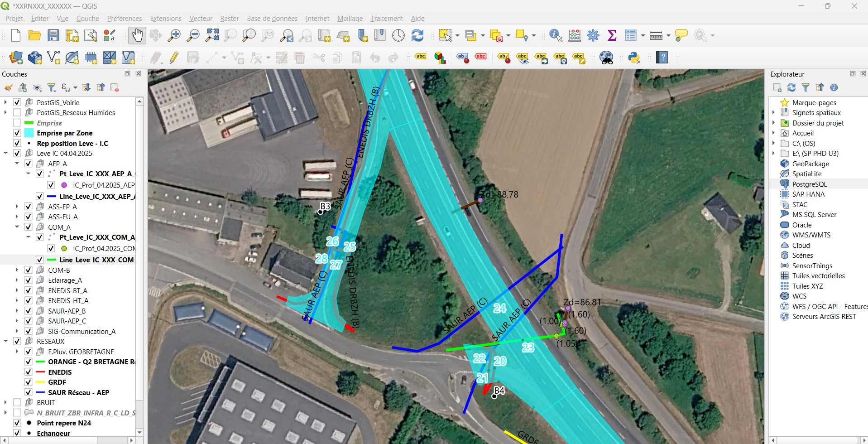Open the Traitement menu
Image resolution: width=868 pixels, height=444 pixels.
tap(386, 19)
